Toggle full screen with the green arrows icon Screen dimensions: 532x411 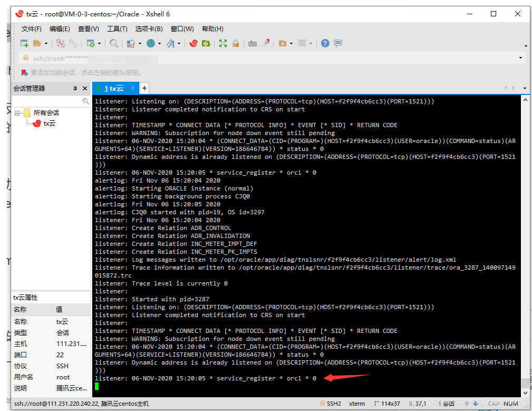click(x=223, y=43)
